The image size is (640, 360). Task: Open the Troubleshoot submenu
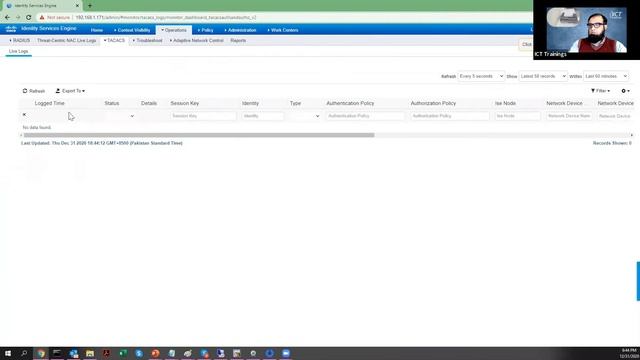point(147,41)
